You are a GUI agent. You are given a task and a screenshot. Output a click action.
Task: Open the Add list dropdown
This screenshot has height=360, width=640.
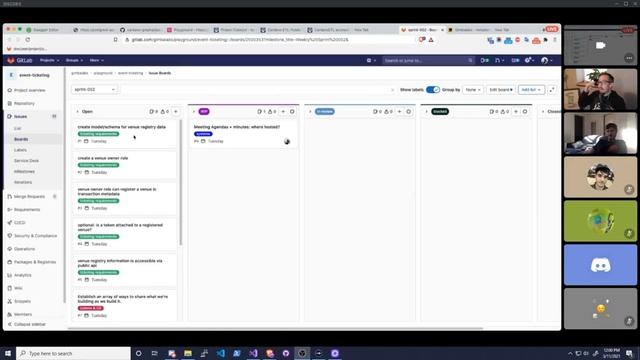pos(531,89)
